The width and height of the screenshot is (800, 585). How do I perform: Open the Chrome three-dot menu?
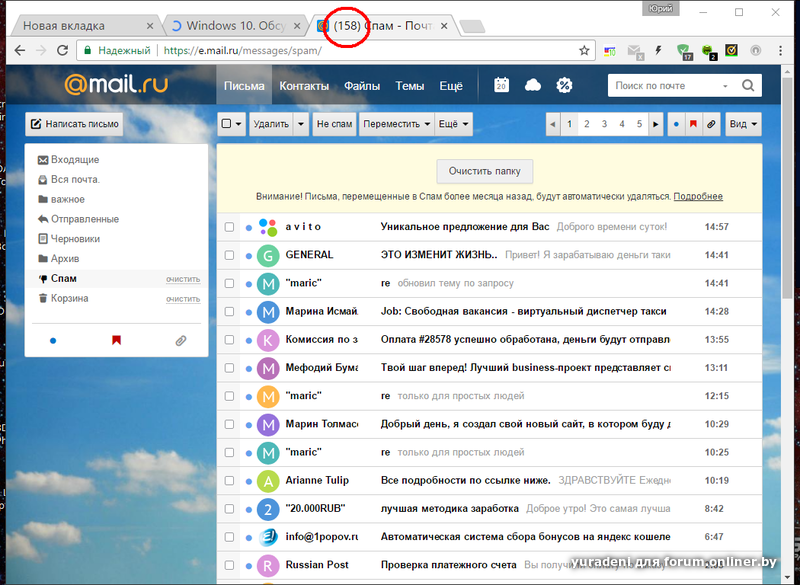[x=780, y=50]
